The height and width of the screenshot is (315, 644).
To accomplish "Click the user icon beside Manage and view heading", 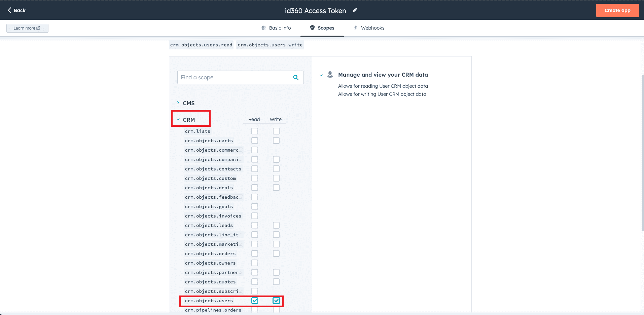I will (330, 74).
